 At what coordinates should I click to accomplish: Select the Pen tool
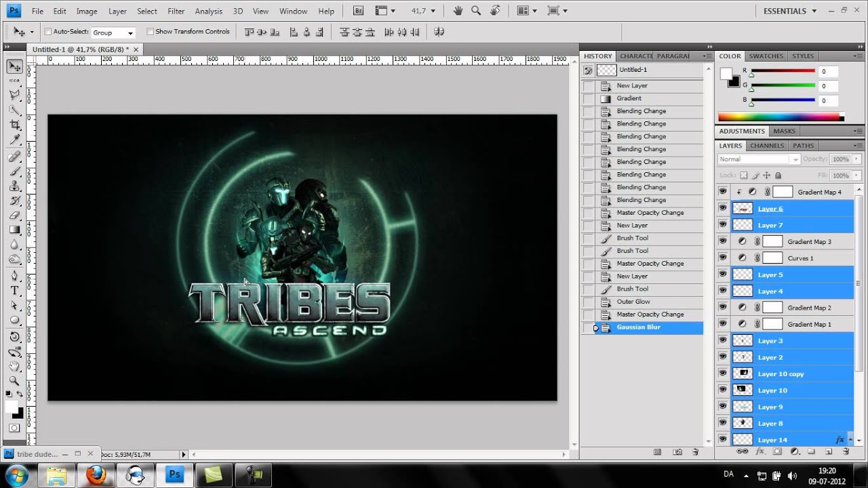[x=14, y=276]
